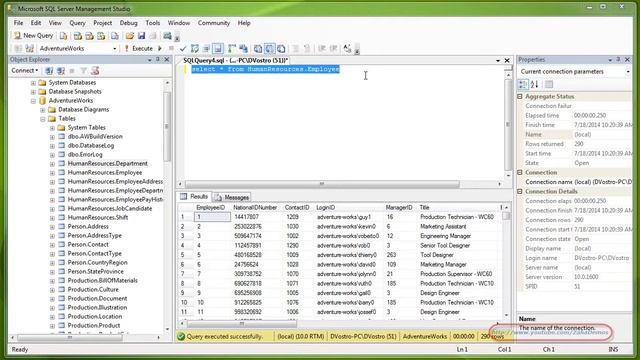The width and height of the screenshot is (640, 360).
Task: Switch to the Messages tab
Action: pos(232,197)
